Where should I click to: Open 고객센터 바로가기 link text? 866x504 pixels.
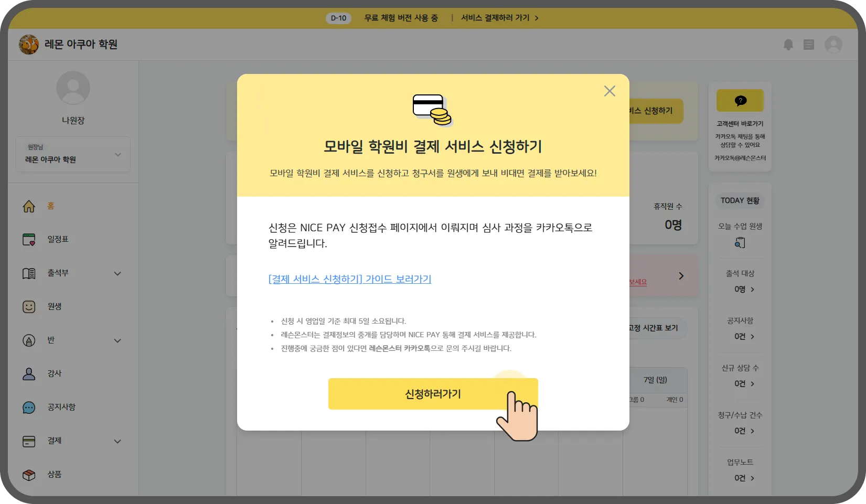click(740, 124)
